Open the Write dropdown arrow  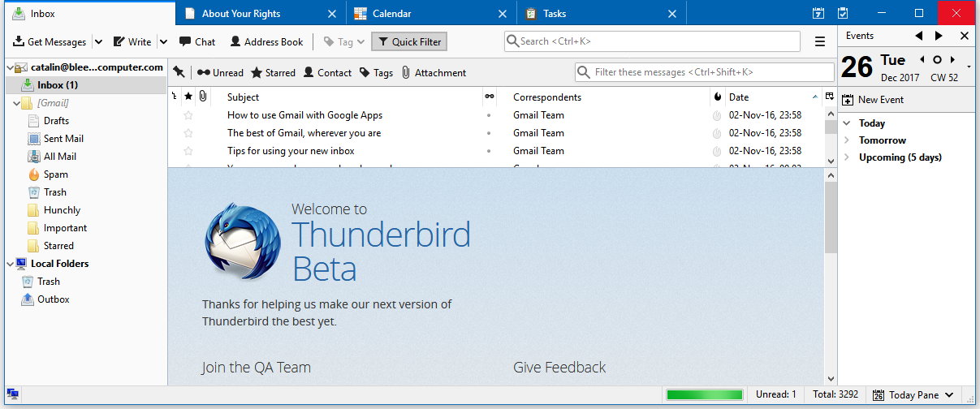click(x=163, y=41)
